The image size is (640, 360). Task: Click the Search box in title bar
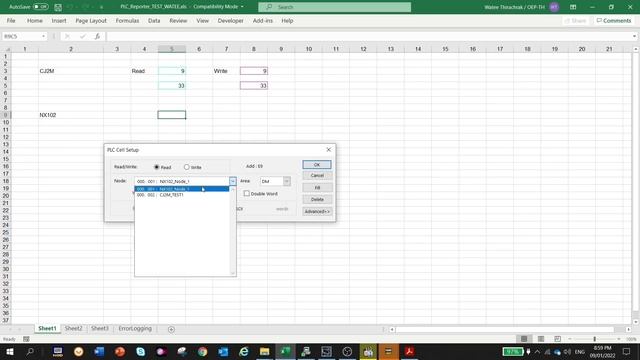point(335,7)
